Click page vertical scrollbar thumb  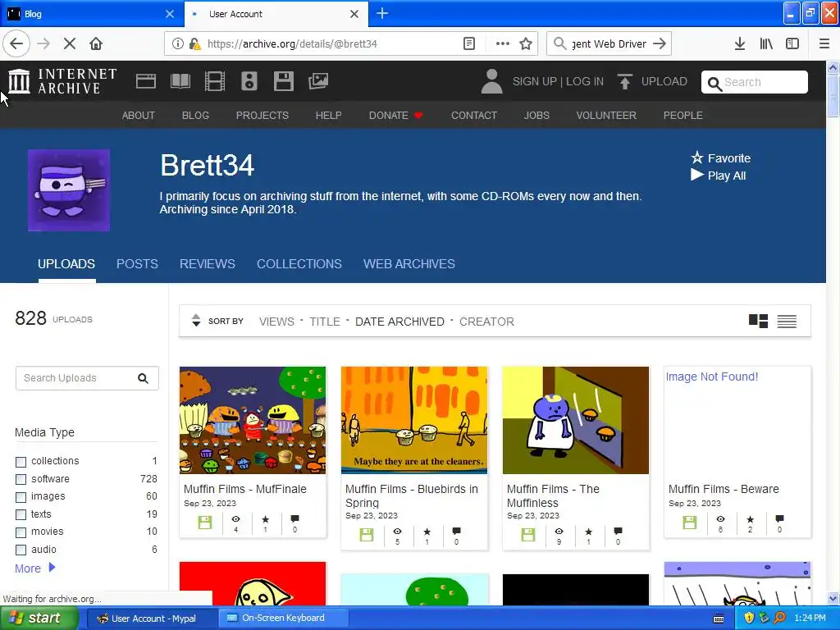pos(833,95)
